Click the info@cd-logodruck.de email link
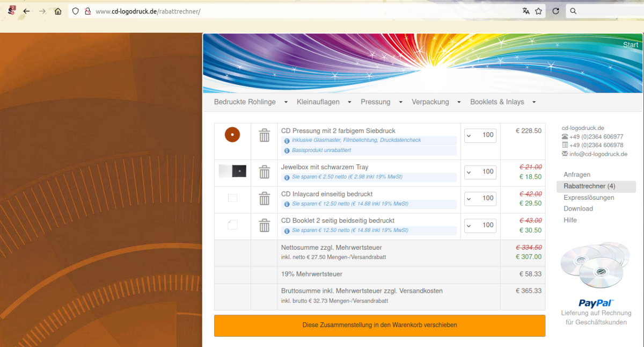 click(x=598, y=154)
